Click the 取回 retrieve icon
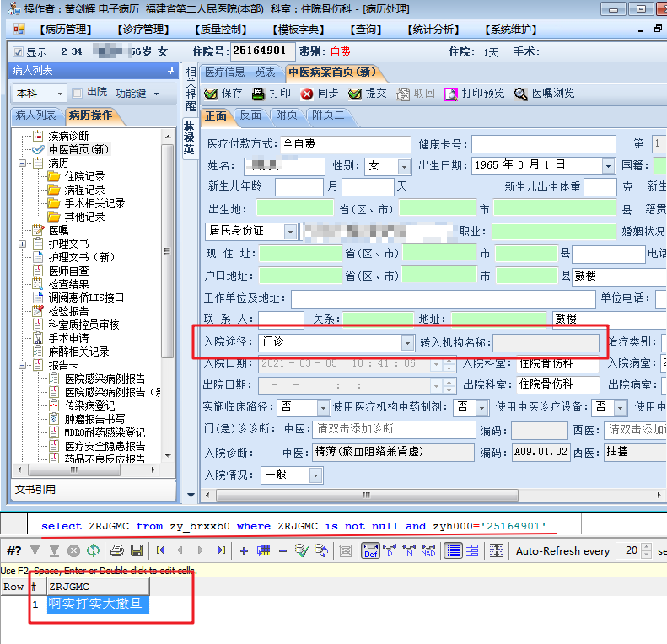 (x=403, y=94)
